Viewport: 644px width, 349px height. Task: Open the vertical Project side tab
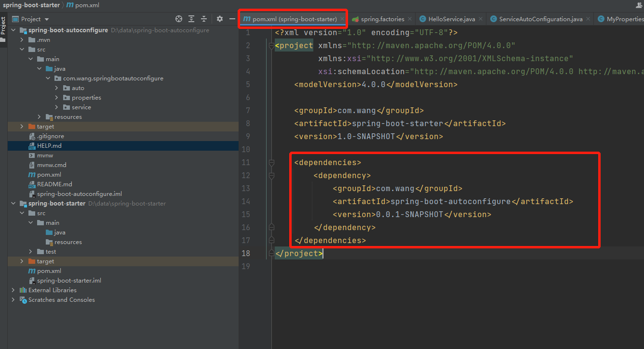[x=3, y=26]
